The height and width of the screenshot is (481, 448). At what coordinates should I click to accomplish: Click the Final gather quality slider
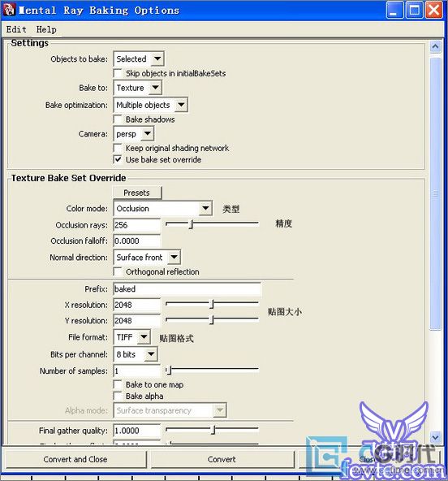click(212, 430)
